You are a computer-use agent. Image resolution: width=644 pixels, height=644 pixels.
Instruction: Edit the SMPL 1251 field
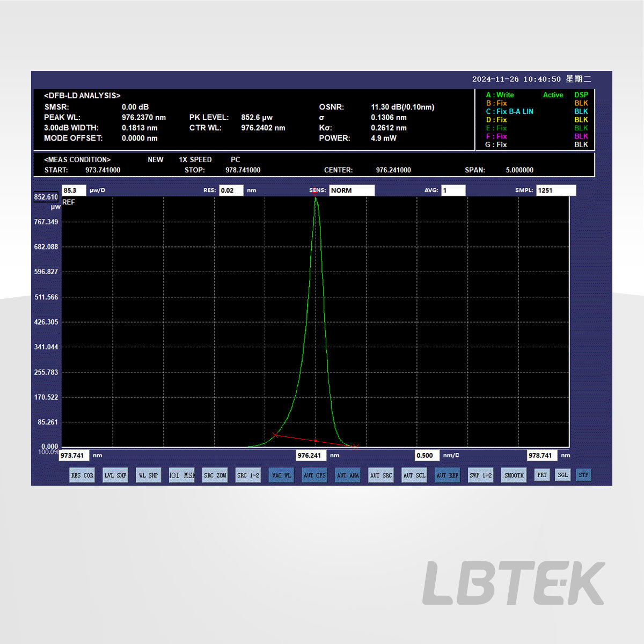556,191
